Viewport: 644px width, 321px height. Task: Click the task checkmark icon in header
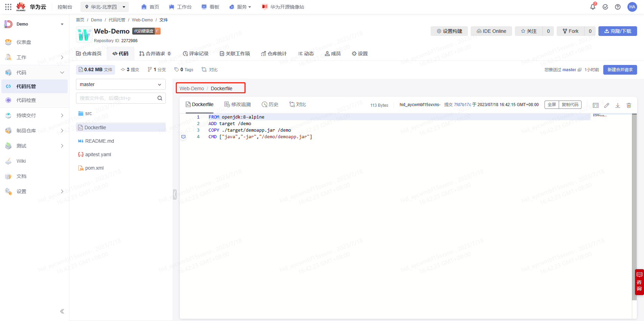click(605, 7)
